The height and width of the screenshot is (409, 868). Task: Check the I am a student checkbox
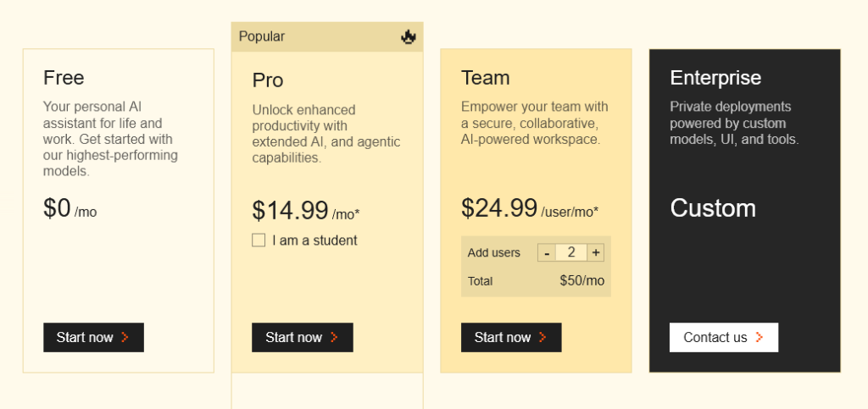tap(259, 240)
